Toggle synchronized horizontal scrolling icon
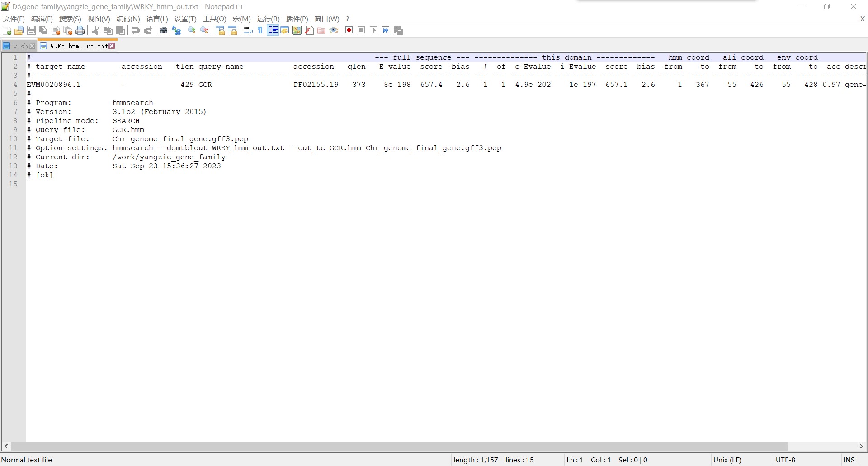This screenshot has width=868, height=466. tap(232, 30)
